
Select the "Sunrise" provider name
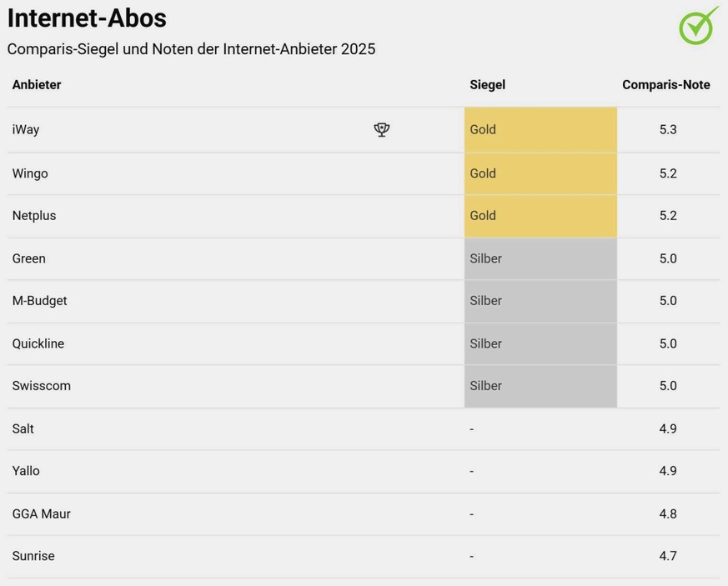(33, 556)
